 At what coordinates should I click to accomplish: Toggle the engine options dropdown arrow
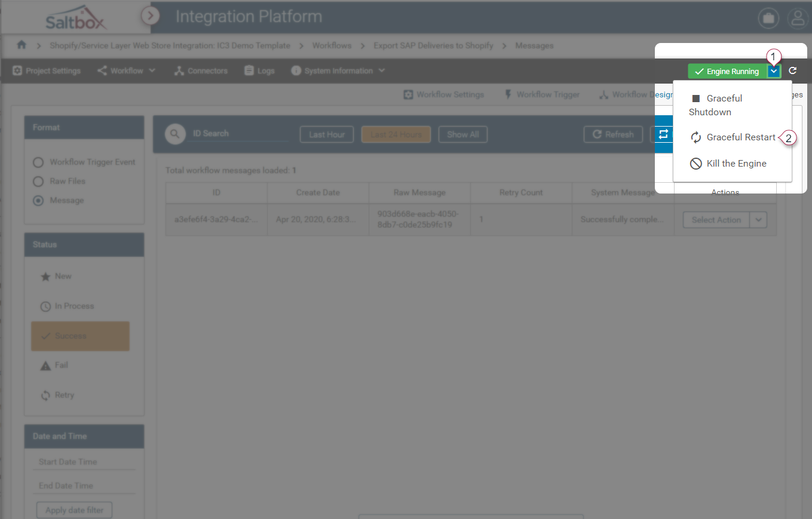tap(774, 71)
